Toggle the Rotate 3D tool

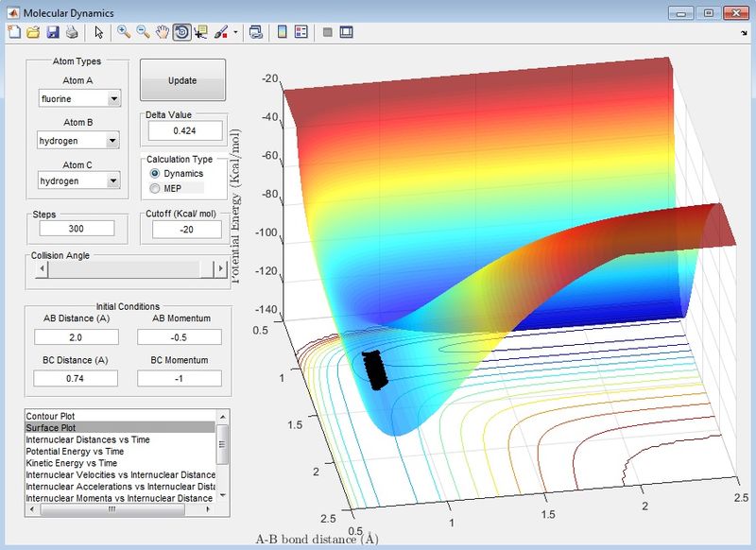pos(181,32)
